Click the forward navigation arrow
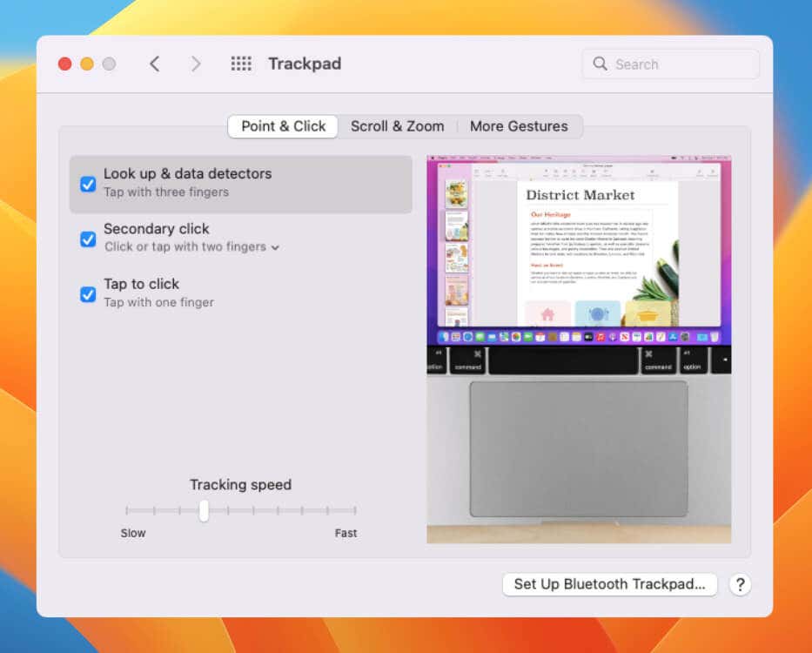The width and height of the screenshot is (812, 653). 196,64
